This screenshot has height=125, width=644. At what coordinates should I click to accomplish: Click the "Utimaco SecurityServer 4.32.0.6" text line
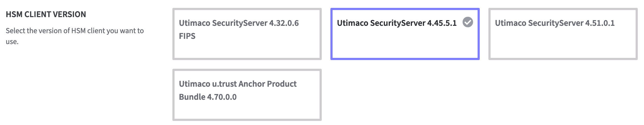(x=239, y=23)
